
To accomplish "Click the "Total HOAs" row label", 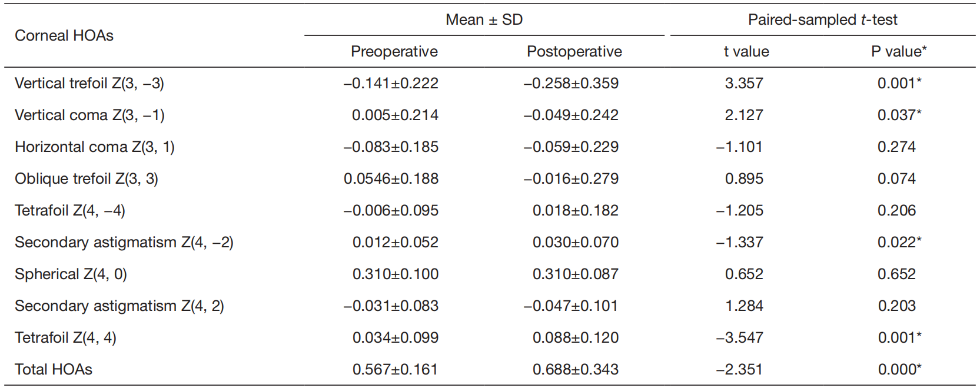I will (54, 370).
